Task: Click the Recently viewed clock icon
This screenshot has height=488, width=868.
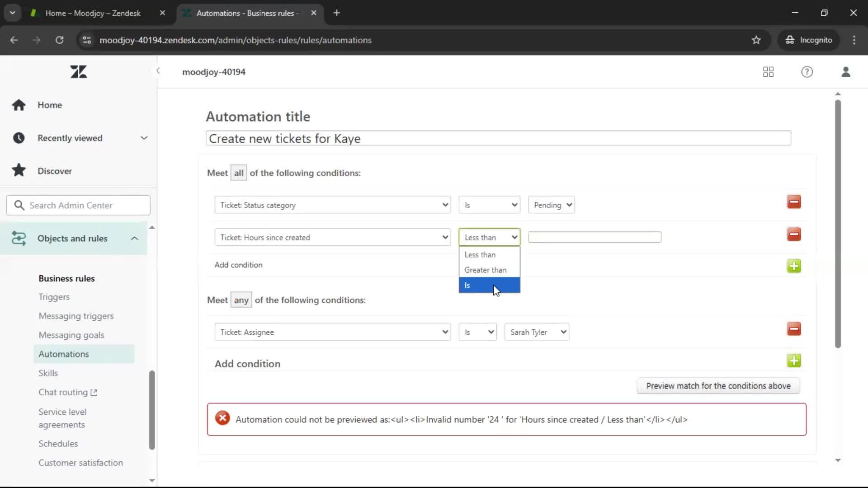Action: [x=19, y=138]
